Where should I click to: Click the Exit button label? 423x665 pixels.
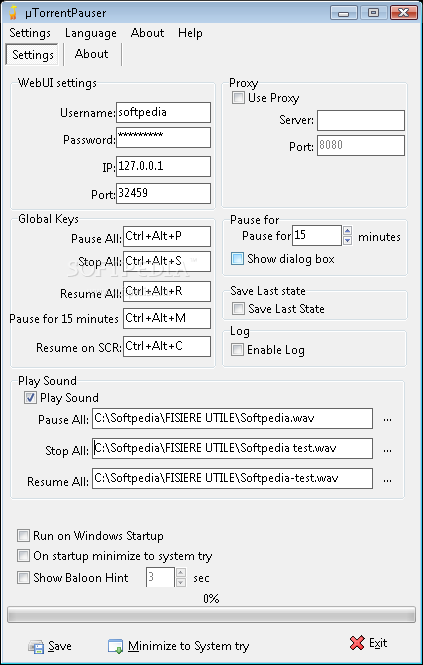point(378,643)
